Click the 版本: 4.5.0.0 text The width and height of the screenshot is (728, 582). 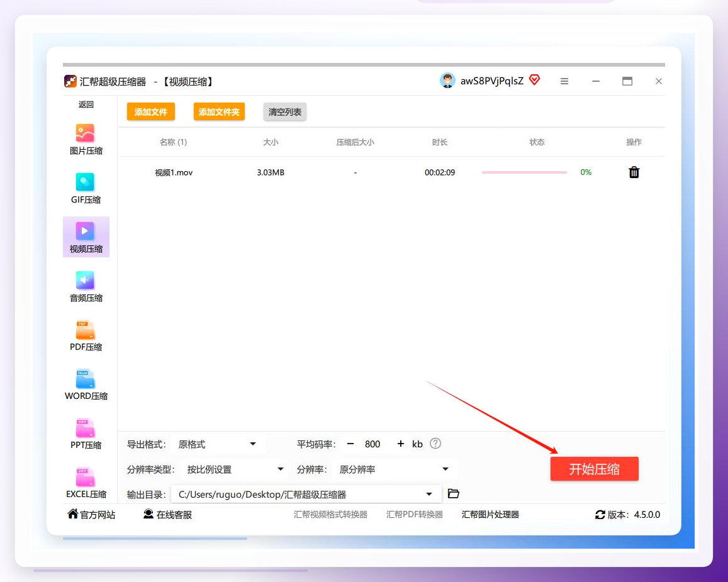point(634,514)
